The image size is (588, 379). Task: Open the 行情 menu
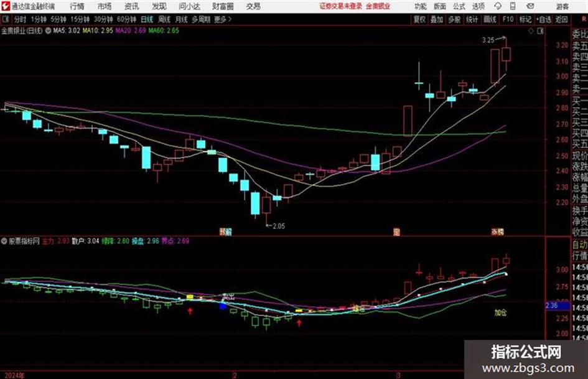(77, 6)
